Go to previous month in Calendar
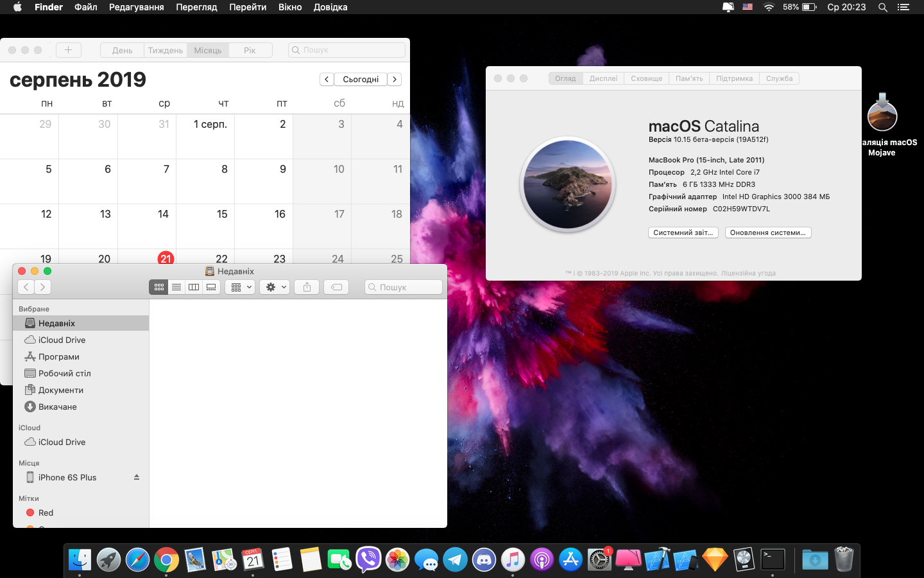The width and height of the screenshot is (924, 578). click(x=327, y=79)
